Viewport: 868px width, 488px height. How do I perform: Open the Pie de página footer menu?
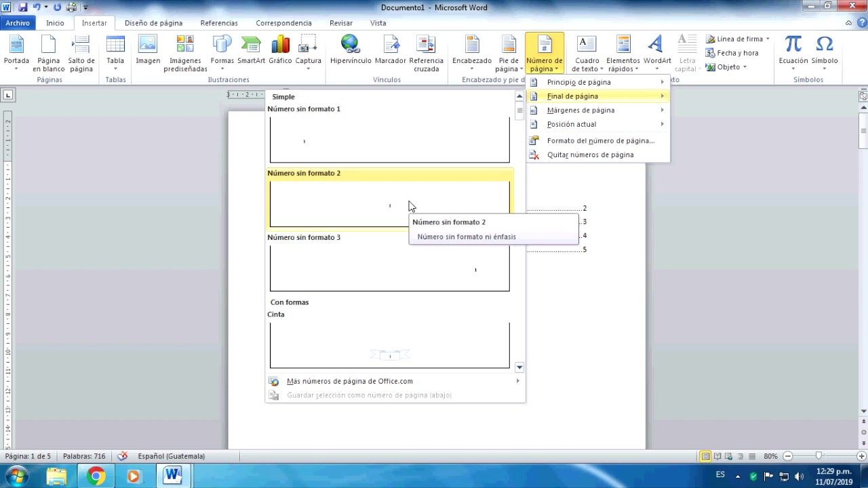(x=509, y=54)
